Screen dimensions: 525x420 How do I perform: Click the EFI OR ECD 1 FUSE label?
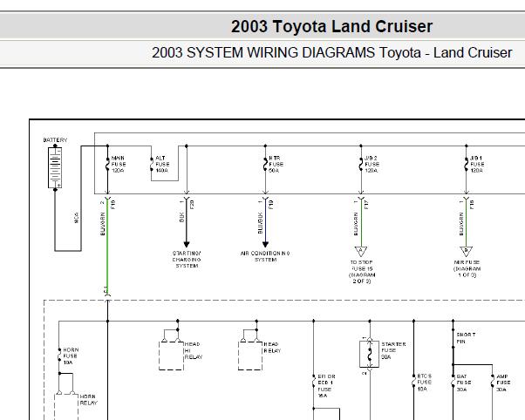(326, 386)
